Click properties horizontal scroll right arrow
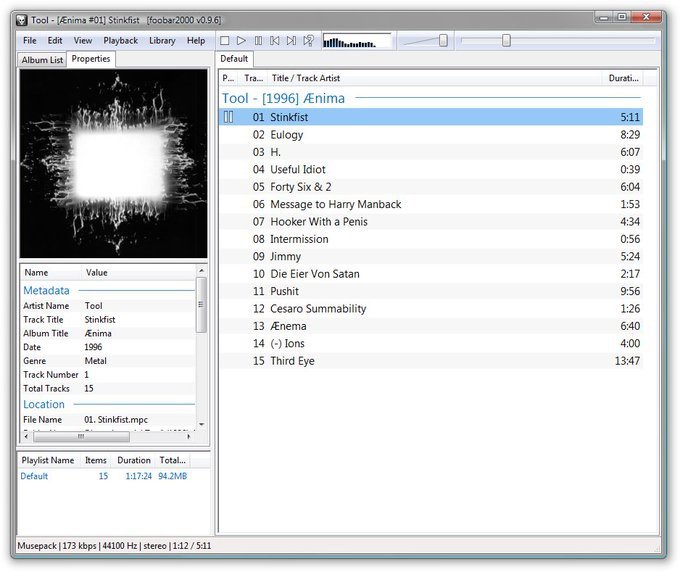 (189, 437)
